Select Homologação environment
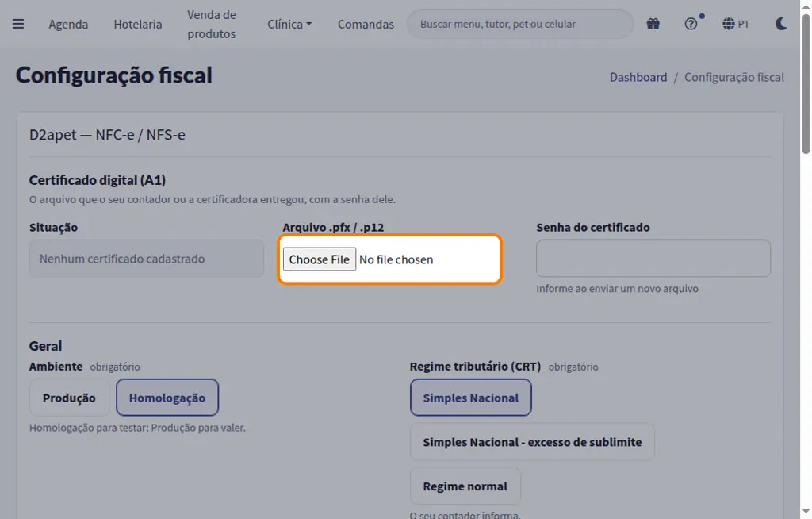The image size is (812, 519). [167, 398]
